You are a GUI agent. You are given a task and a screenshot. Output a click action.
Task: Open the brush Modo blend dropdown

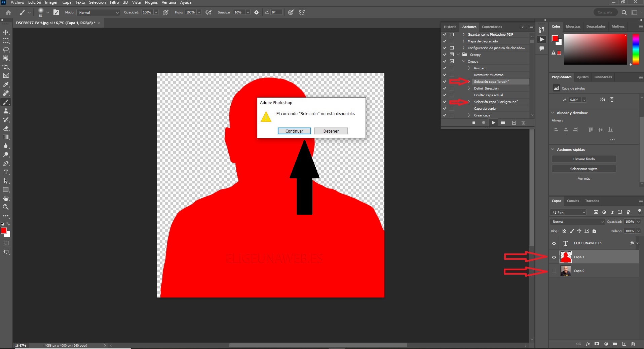pos(99,12)
